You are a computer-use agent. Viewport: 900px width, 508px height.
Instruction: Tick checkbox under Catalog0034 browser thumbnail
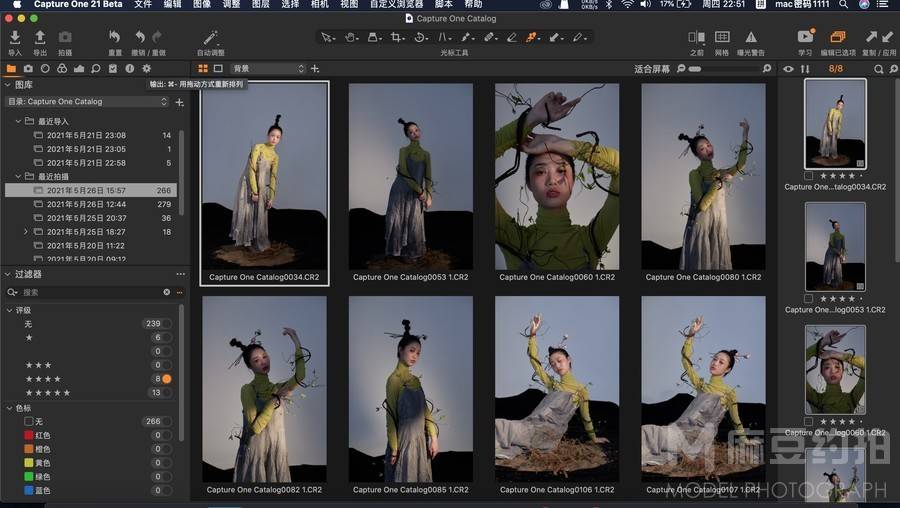[808, 176]
